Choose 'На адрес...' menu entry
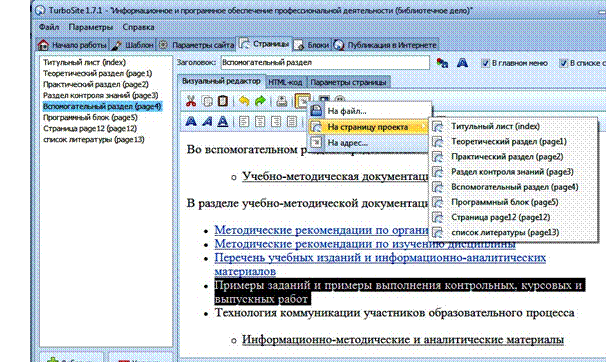Screen dimensions: 606x364 click(x=370, y=143)
